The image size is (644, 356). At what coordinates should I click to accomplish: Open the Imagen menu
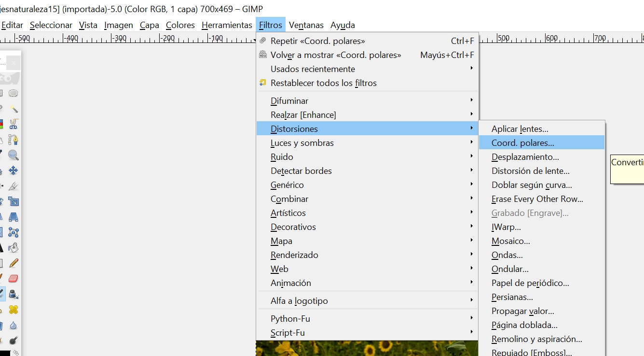click(x=119, y=25)
